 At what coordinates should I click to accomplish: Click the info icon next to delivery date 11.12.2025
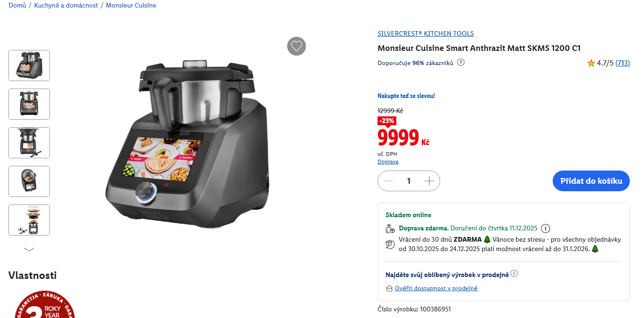point(545,228)
